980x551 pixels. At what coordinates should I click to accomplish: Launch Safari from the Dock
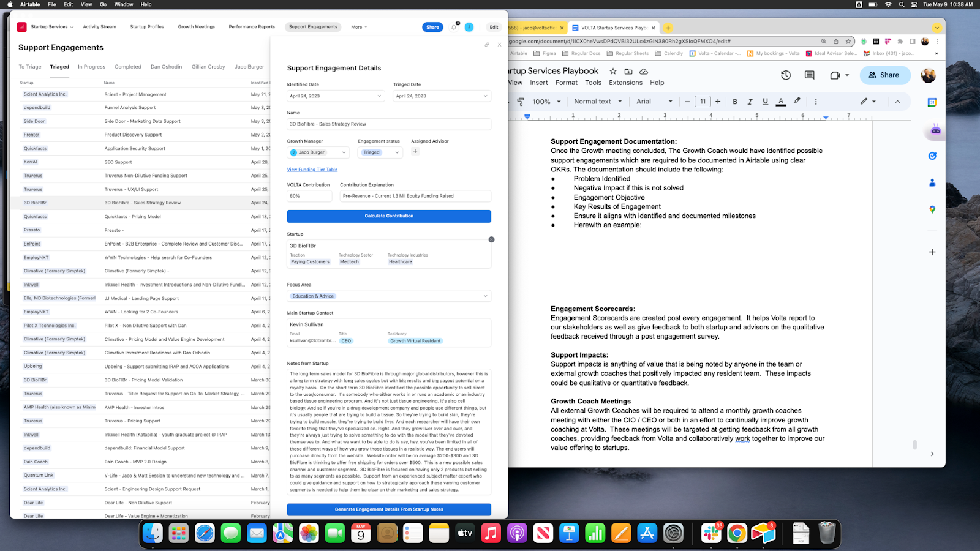tap(205, 533)
